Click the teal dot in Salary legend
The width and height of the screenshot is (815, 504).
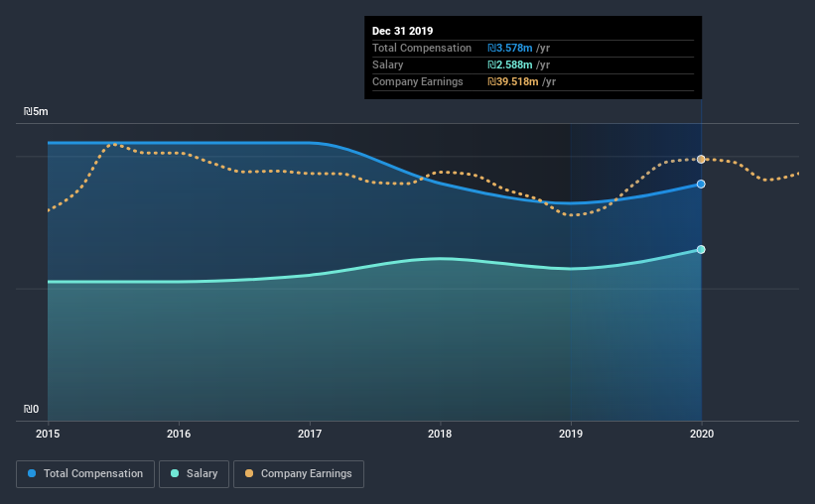(175, 473)
